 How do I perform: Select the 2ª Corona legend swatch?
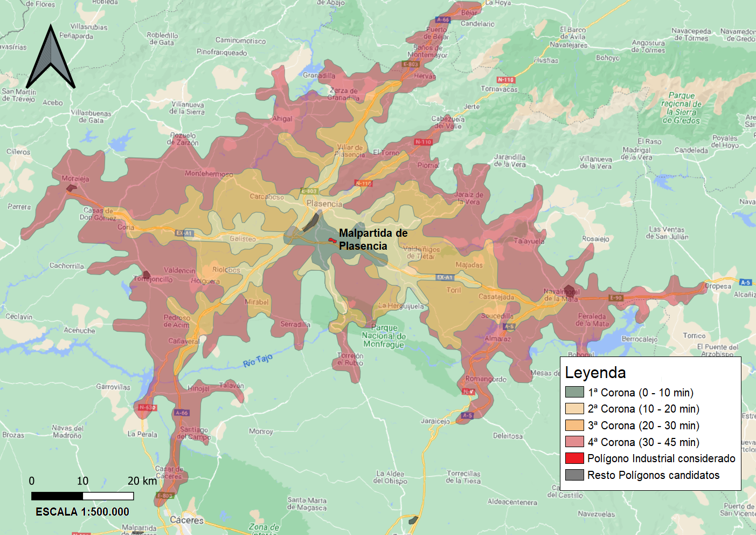coord(574,409)
